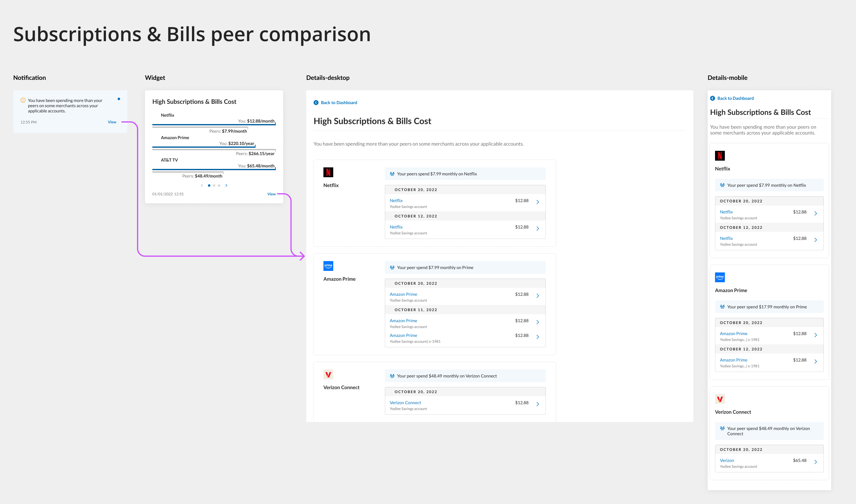Click mobile $65.48 Verizon amount

[x=799, y=460]
